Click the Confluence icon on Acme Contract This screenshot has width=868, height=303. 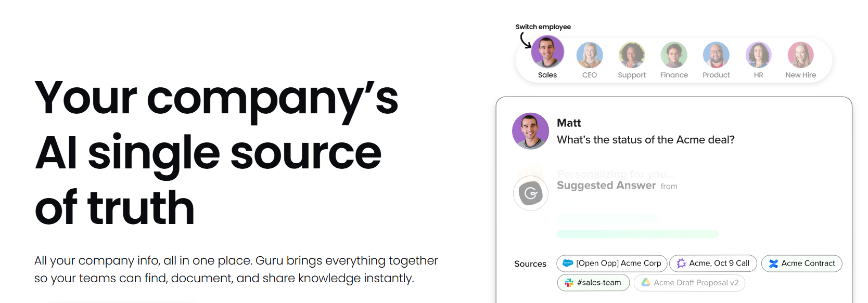[x=773, y=264]
